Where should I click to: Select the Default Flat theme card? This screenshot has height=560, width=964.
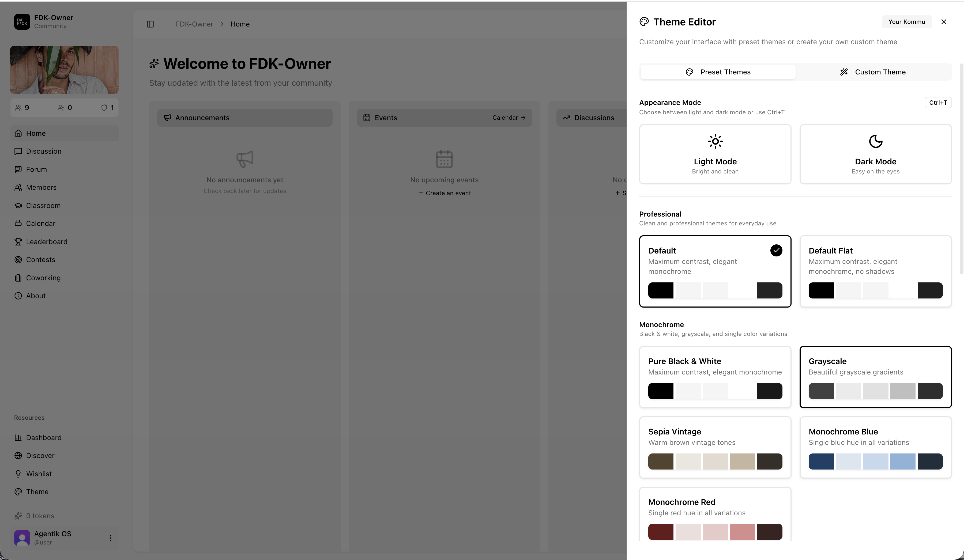pos(875,271)
